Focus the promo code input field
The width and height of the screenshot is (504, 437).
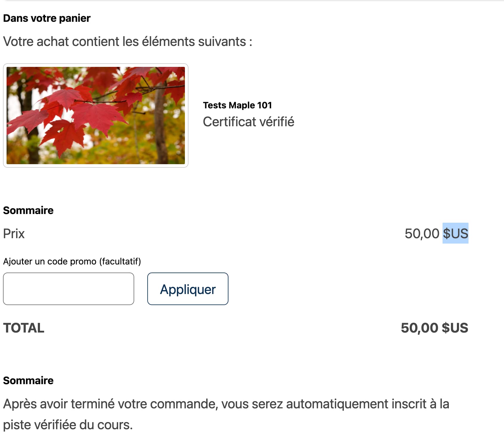click(69, 289)
